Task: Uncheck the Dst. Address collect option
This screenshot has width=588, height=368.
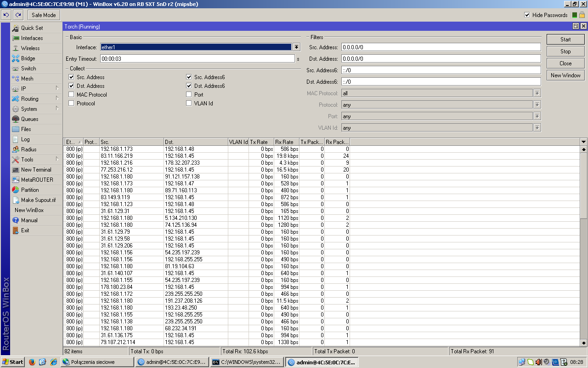Action: [x=71, y=86]
